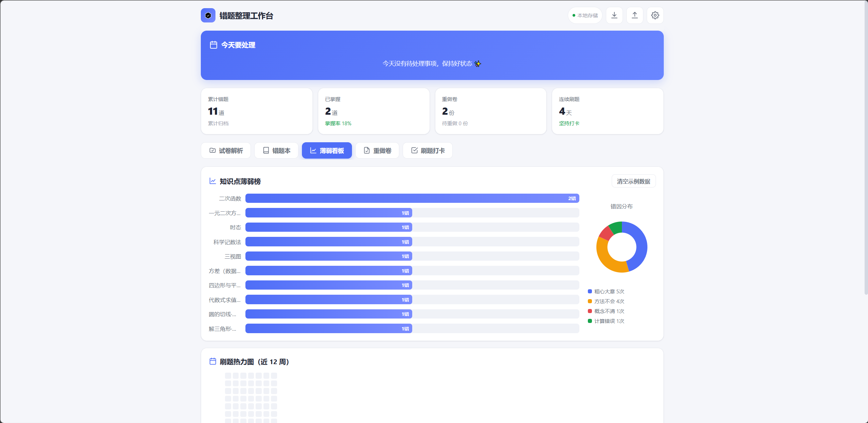Click the 代数式求值... row label
The image size is (868, 423).
click(x=225, y=300)
